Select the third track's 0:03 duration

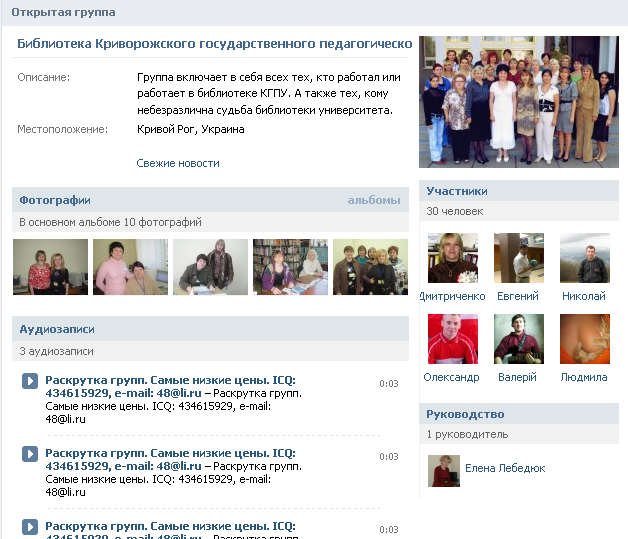pos(389,529)
